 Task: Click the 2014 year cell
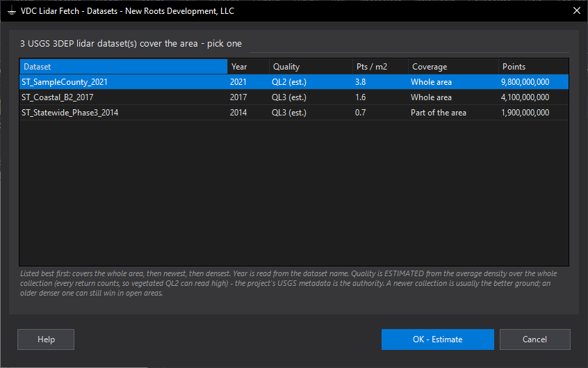coord(238,113)
